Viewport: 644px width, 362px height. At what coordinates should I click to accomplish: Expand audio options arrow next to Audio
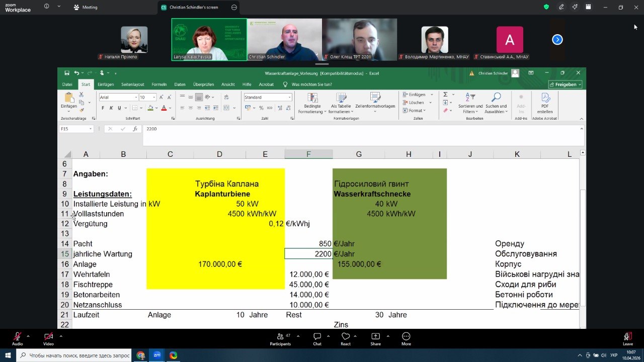[28, 336]
